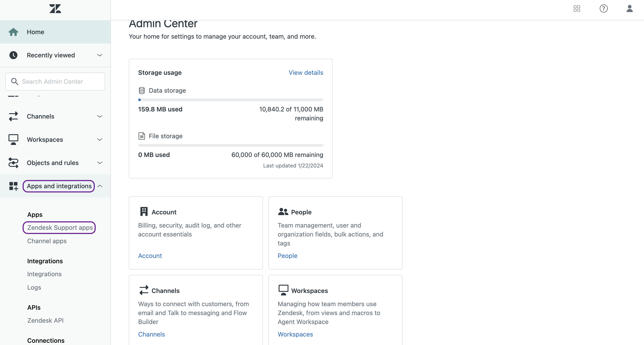Click '10,840.2 of 11,000 MB remaining' text
Image resolution: width=644 pixels, height=345 pixels.
click(x=291, y=114)
